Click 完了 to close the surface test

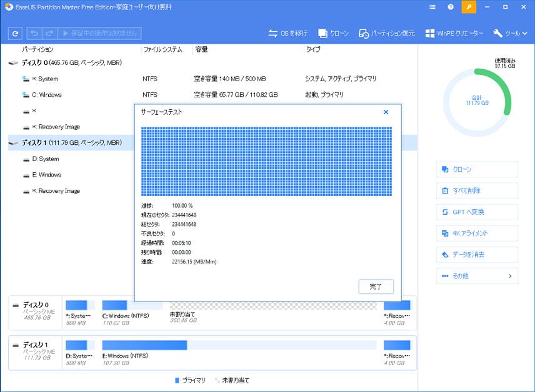pos(376,286)
